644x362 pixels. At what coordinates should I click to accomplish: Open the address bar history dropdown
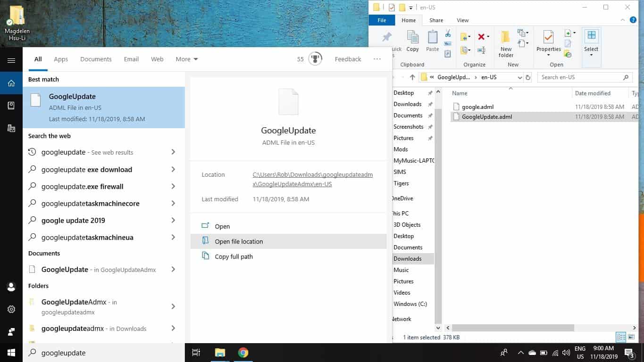click(x=520, y=77)
